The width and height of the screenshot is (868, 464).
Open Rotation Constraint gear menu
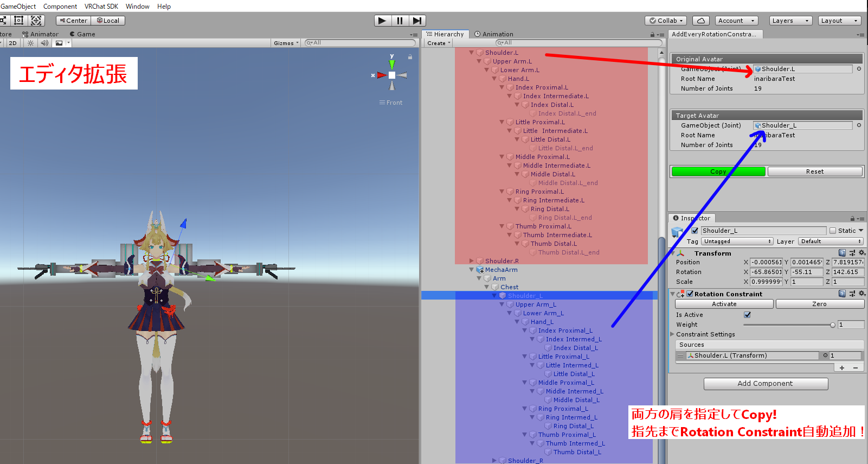point(862,294)
